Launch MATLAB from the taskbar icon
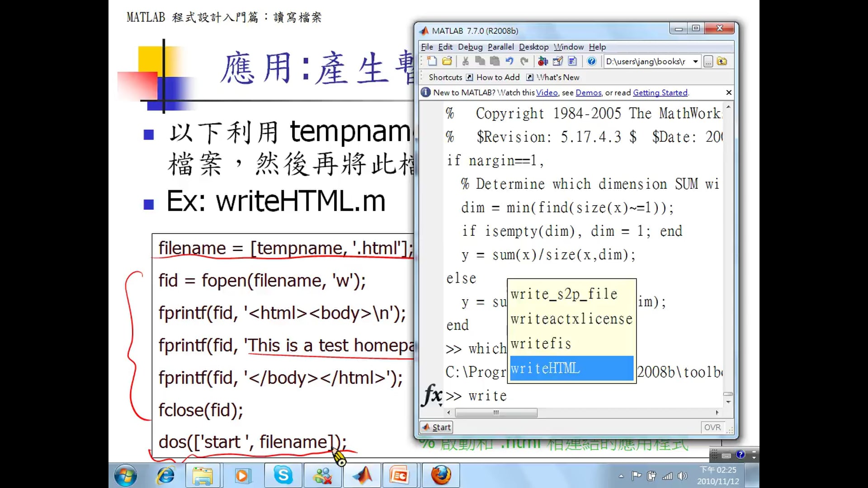This screenshot has height=488, width=868. [x=362, y=475]
